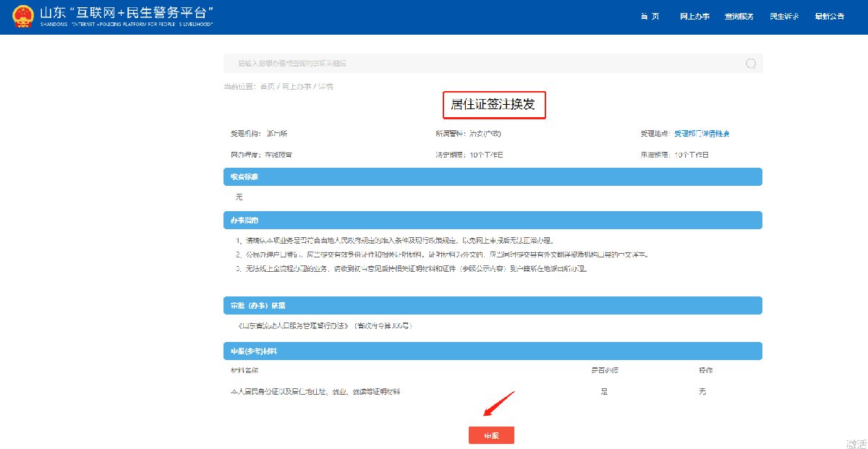Click the 居住证签注换发 page title

click(x=493, y=105)
